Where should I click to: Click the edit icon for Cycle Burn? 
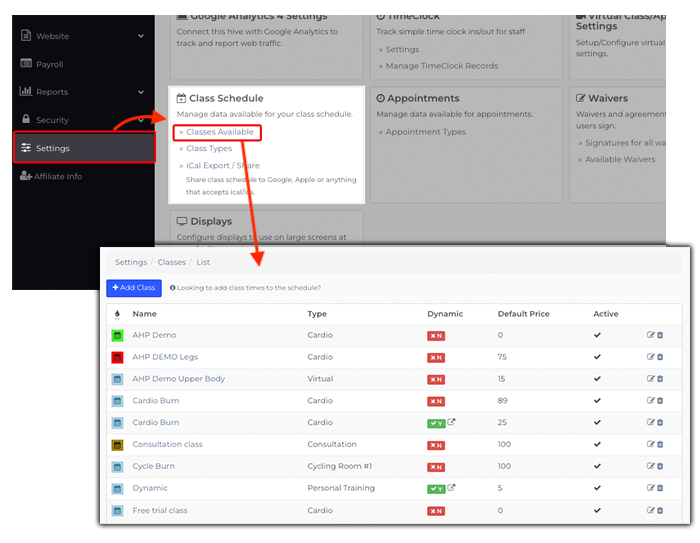651,466
